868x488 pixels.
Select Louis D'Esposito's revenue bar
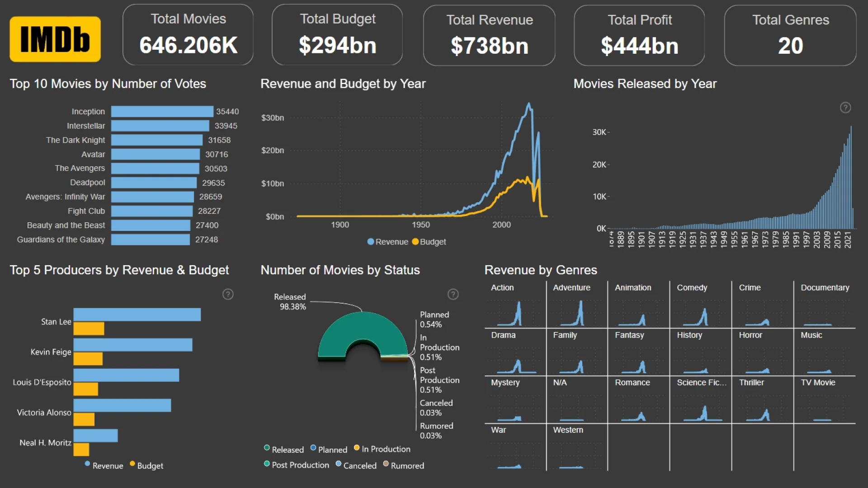click(126, 375)
